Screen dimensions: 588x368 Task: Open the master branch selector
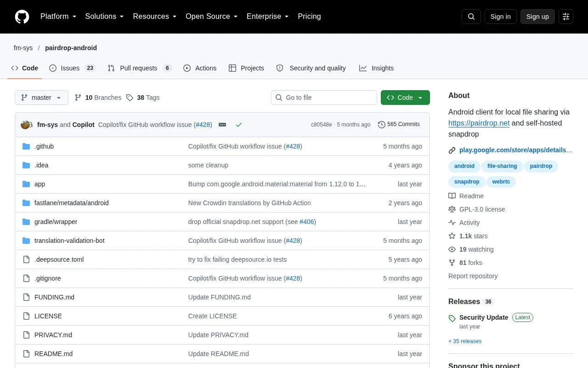click(41, 98)
